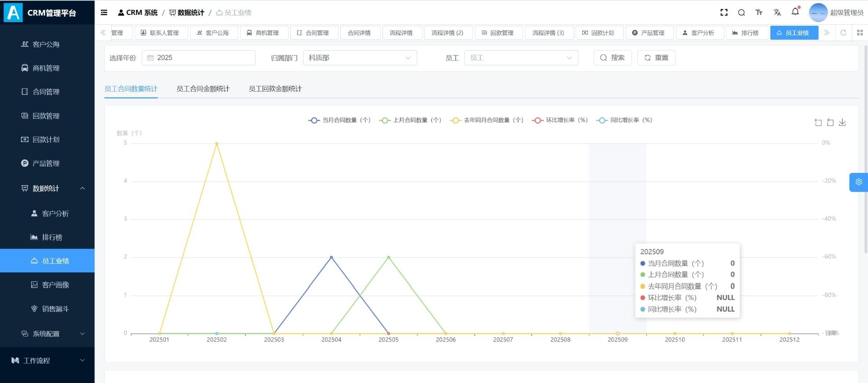
Task: Enter fullscreen mode via header icon
Action: click(x=724, y=13)
